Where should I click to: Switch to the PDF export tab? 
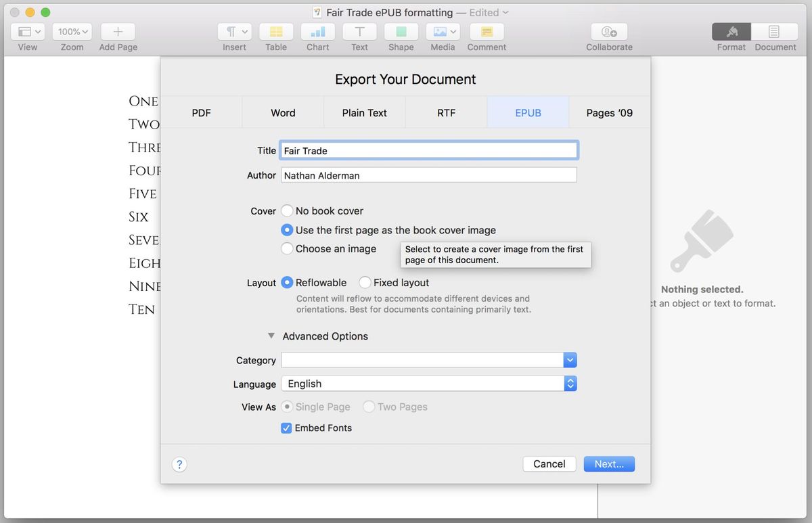pos(201,112)
